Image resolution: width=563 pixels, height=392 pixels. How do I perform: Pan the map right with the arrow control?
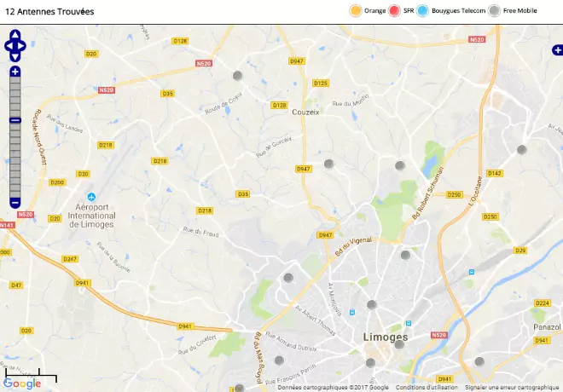22,46
